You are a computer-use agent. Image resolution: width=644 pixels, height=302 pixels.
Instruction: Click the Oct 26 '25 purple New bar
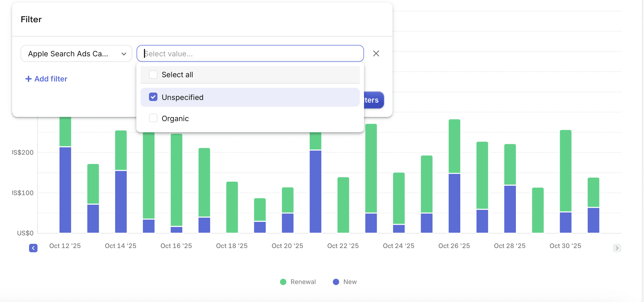[x=454, y=203]
